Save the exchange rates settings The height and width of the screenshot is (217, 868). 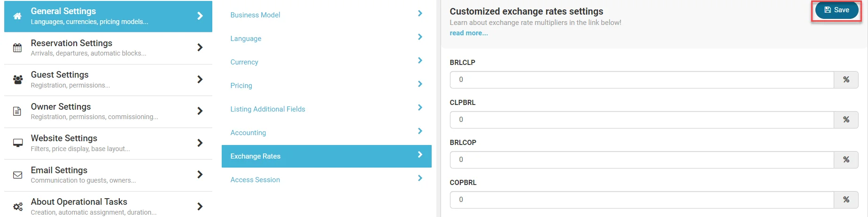(x=837, y=10)
